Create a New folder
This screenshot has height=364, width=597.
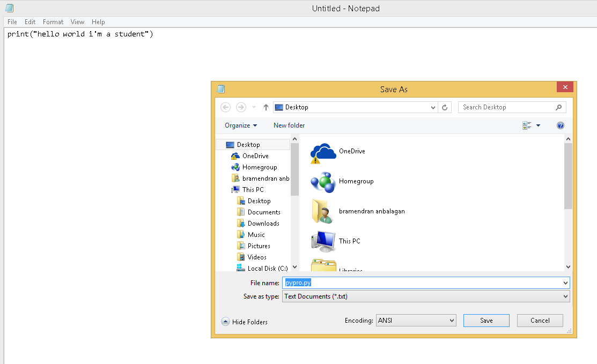point(289,125)
